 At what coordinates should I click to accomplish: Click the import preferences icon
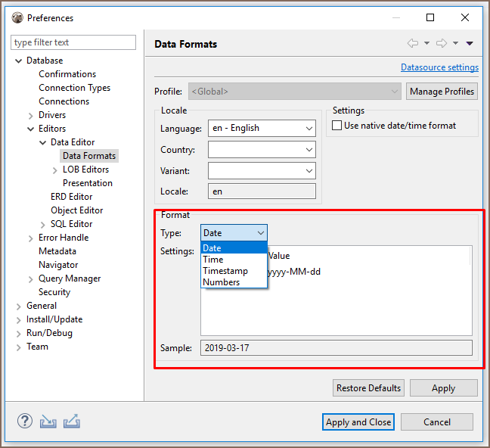pyautogui.click(x=48, y=422)
